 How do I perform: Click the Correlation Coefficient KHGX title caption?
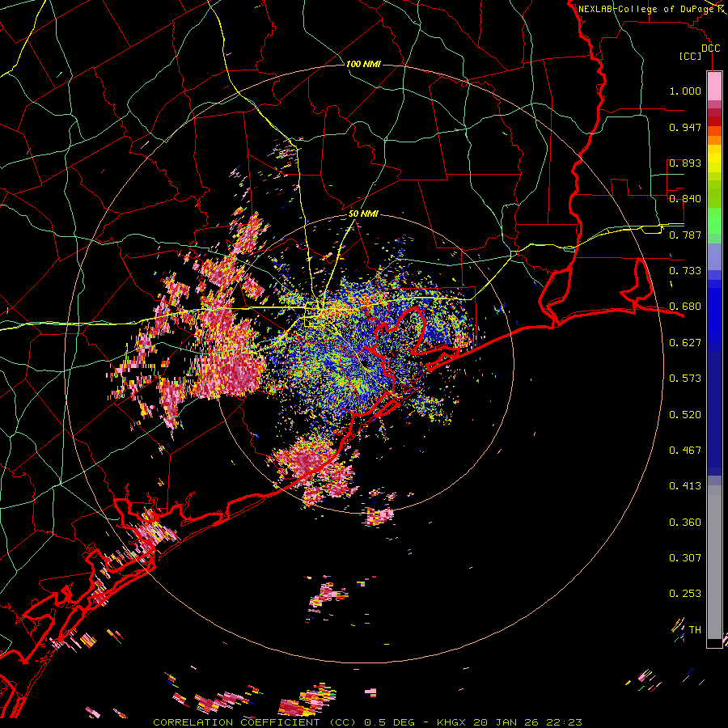pyautogui.click(x=367, y=722)
